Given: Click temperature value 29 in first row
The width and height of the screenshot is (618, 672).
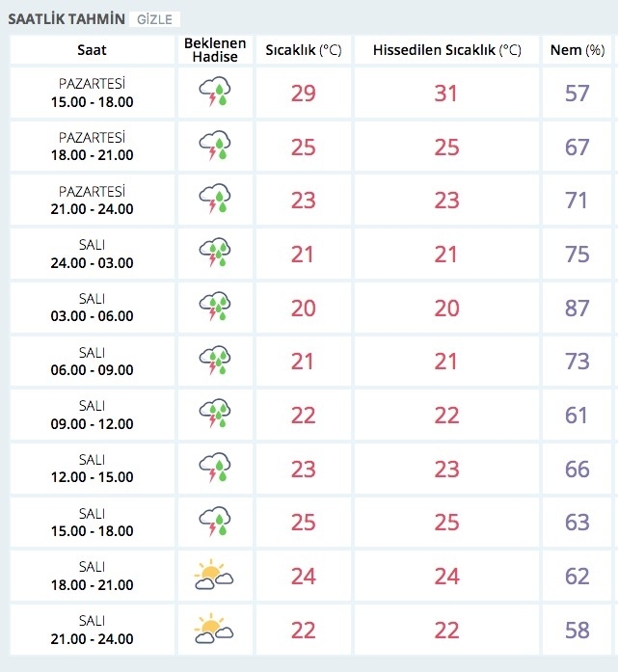Looking at the screenshot, I should [x=304, y=94].
